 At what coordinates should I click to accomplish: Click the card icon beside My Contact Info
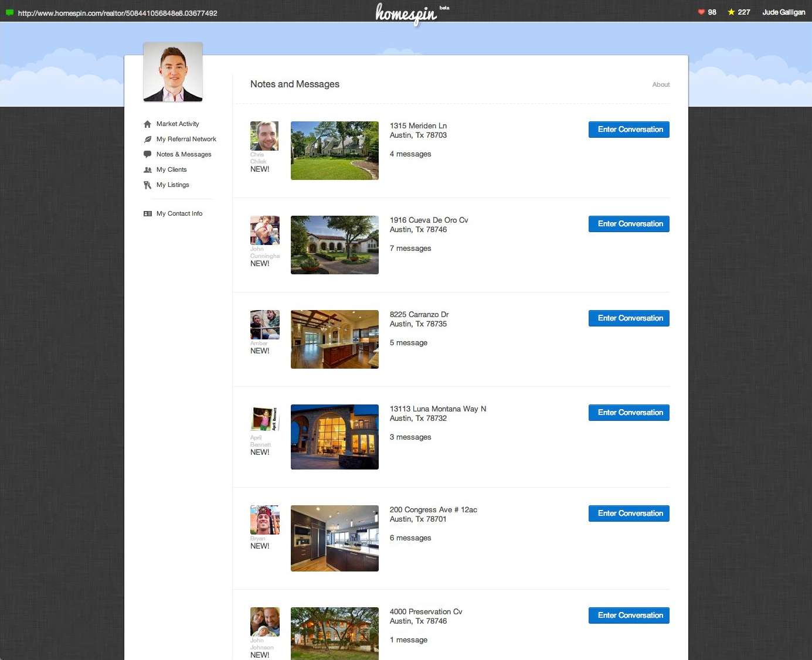(148, 214)
